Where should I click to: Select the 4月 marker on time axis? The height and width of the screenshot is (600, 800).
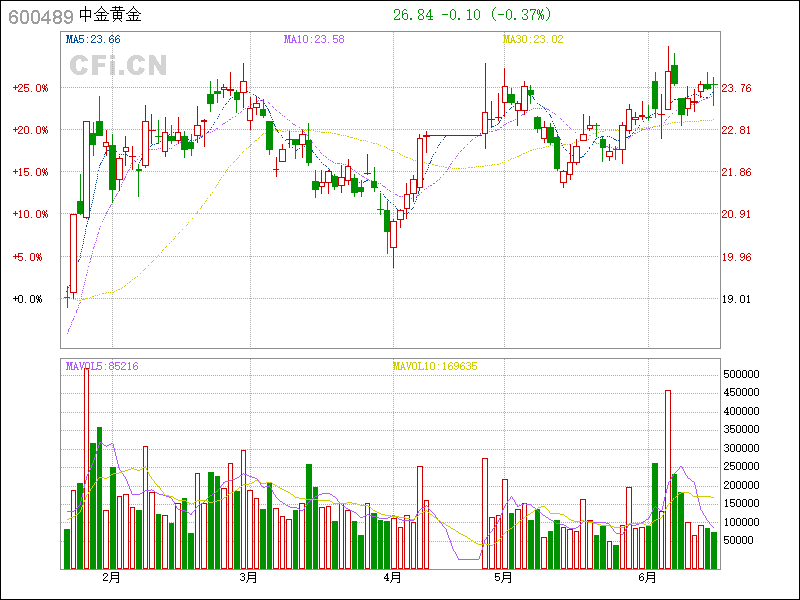click(x=392, y=578)
